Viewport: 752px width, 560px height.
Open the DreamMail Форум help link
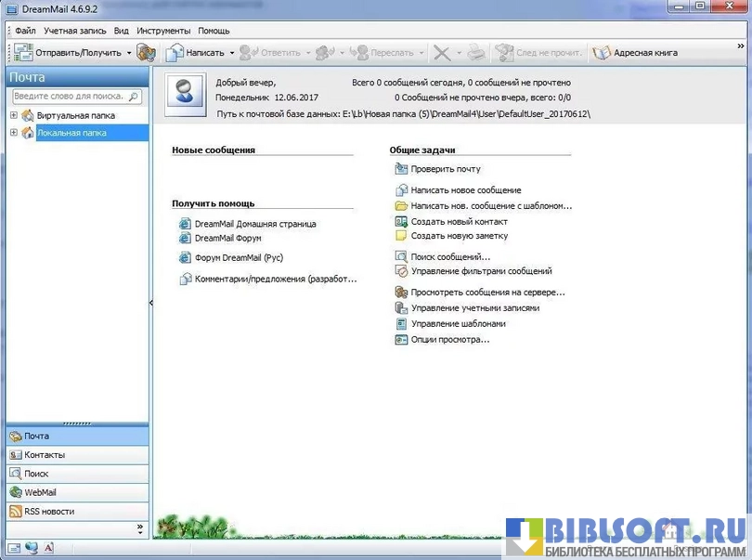click(227, 239)
